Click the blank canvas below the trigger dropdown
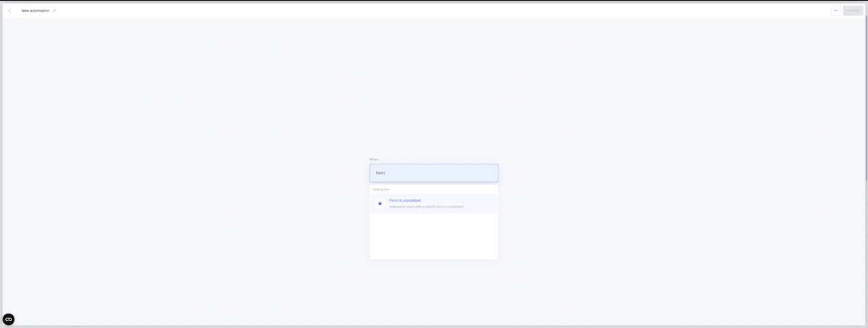Screen dimensions: 868x328 coord(434,292)
